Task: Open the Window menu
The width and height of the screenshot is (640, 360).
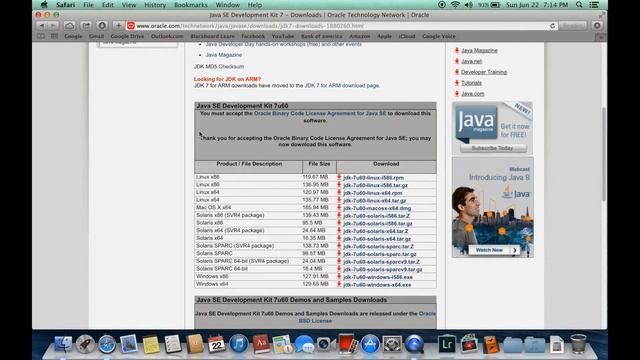Action: coord(227,5)
